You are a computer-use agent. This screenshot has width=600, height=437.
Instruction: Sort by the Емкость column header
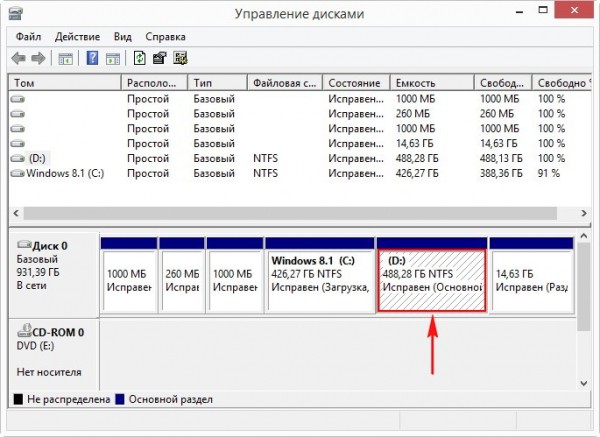pyautogui.click(x=432, y=83)
